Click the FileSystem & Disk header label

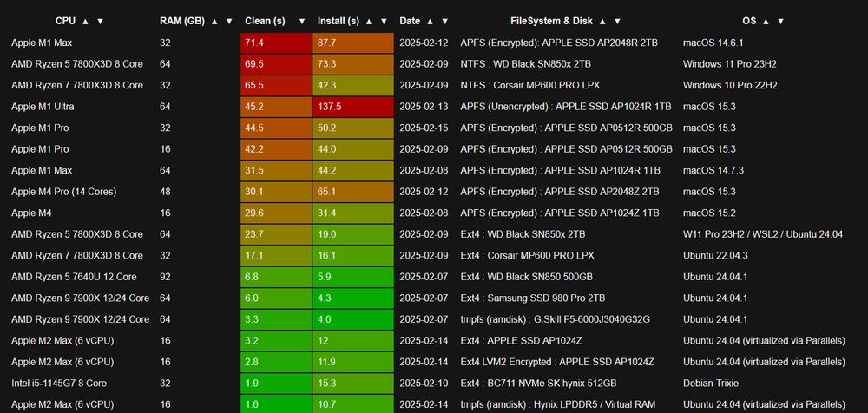pyautogui.click(x=551, y=21)
